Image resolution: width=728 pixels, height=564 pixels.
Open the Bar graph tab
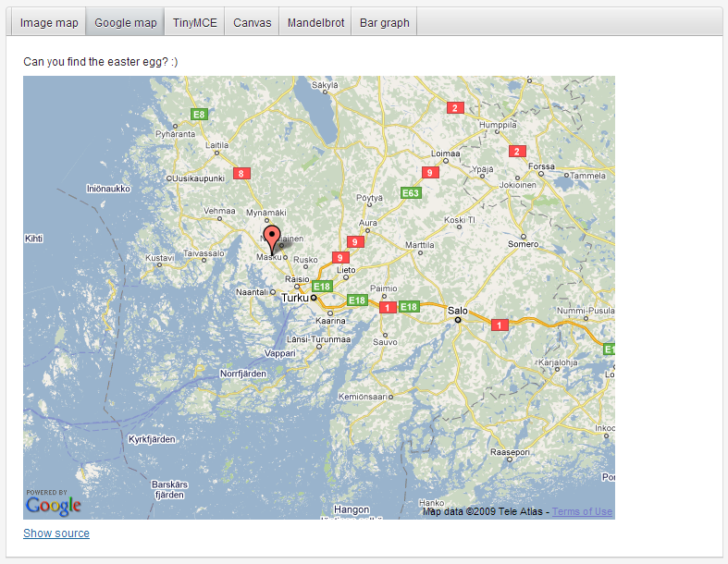point(385,23)
